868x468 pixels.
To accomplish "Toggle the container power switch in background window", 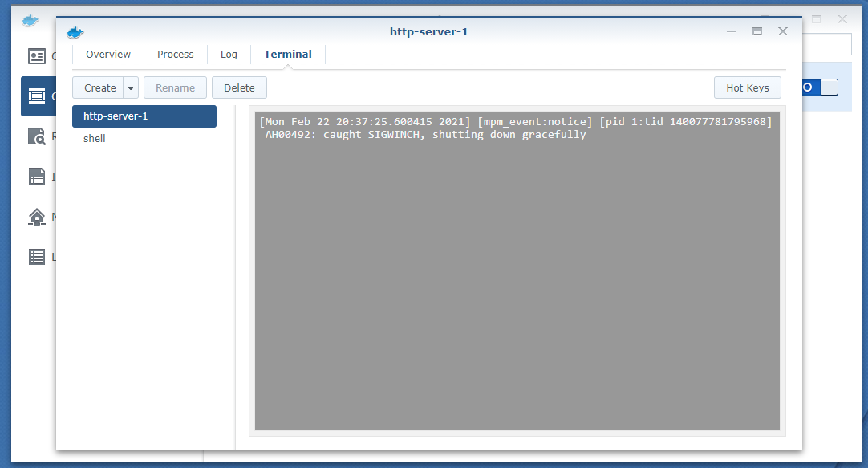I will [821, 87].
